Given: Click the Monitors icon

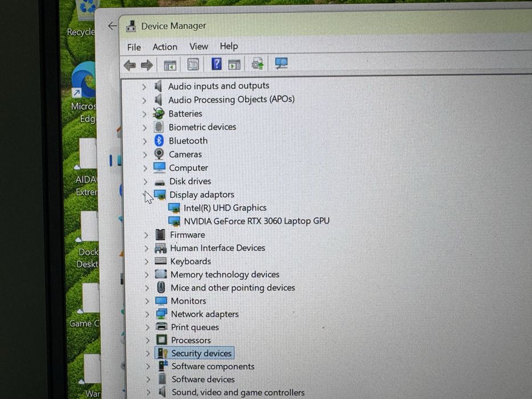Looking at the screenshot, I should point(161,300).
